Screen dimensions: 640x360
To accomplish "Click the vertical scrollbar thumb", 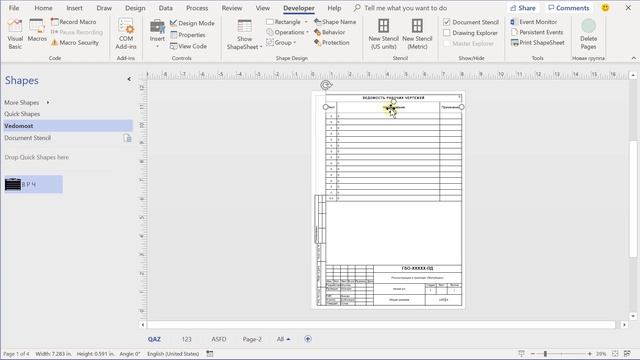I will (x=633, y=199).
